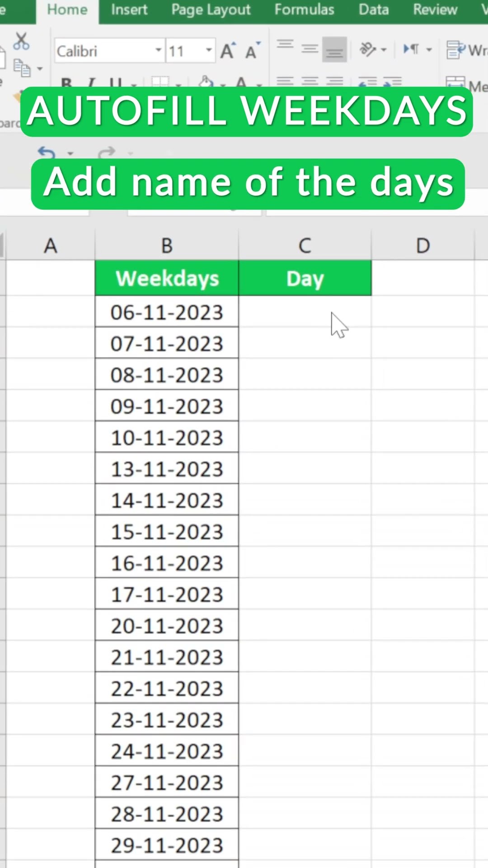This screenshot has height=868, width=488.
Task: Decrease font size with smaller A
Action: tap(252, 51)
